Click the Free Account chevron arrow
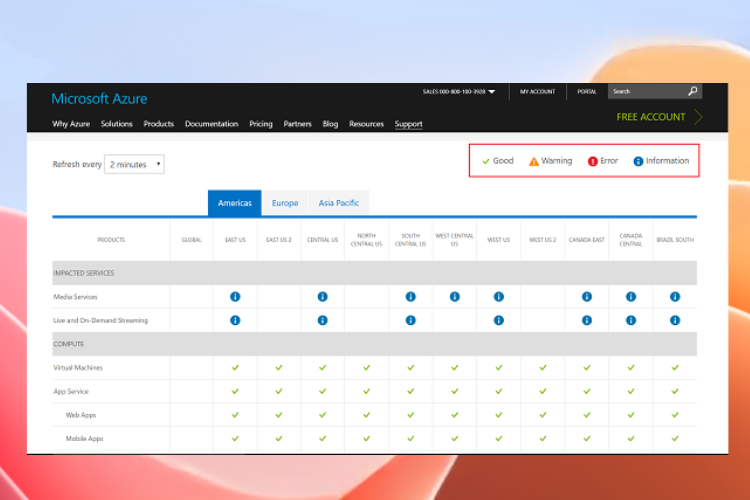This screenshot has height=500, width=750. (x=698, y=117)
